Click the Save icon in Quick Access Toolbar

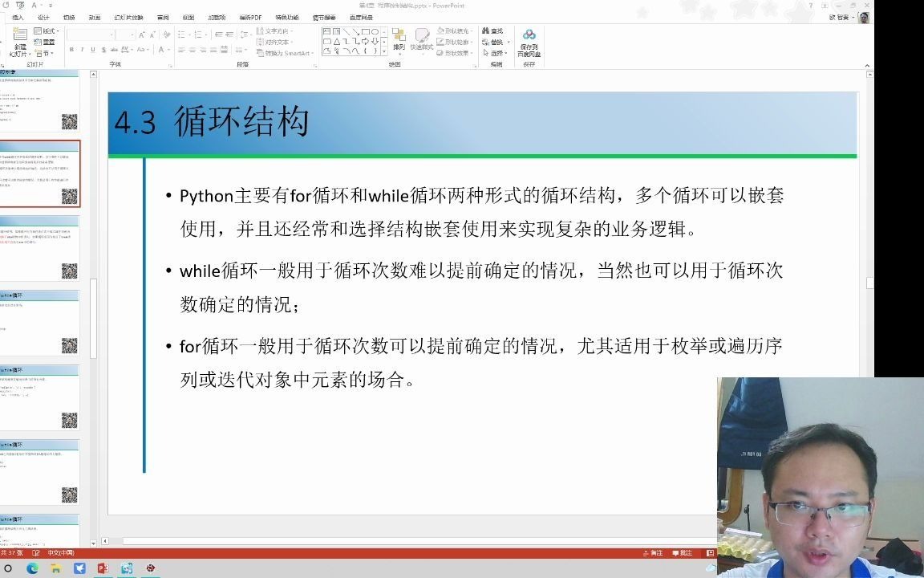(x=18, y=6)
